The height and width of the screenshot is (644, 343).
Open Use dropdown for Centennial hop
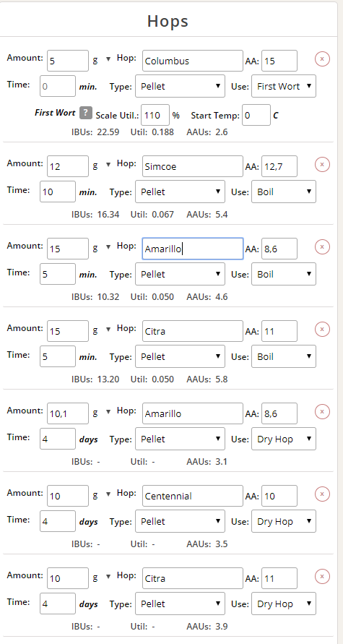[x=284, y=521]
